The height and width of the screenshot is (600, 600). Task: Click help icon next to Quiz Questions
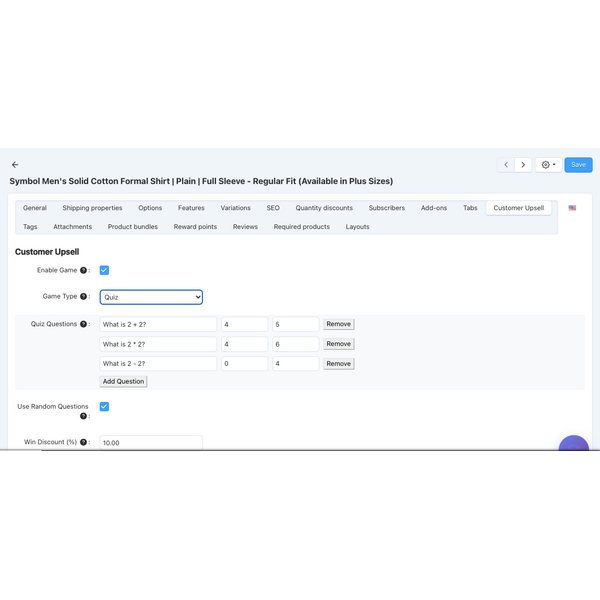84,324
